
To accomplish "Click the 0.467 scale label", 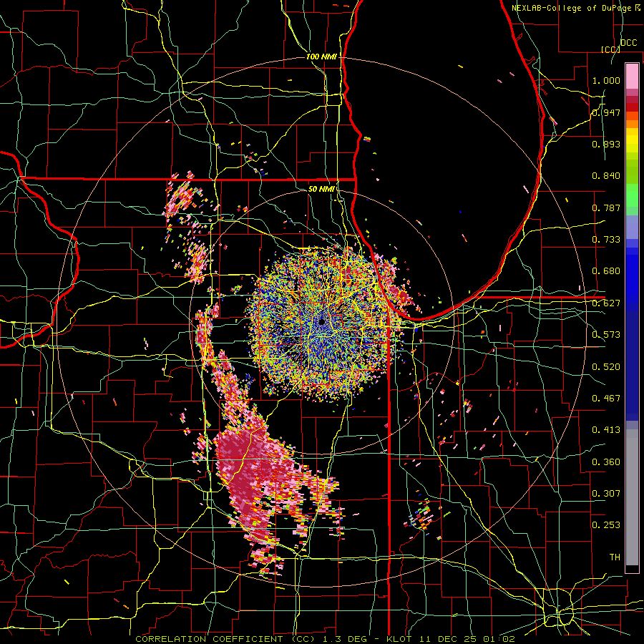I will click(606, 399).
